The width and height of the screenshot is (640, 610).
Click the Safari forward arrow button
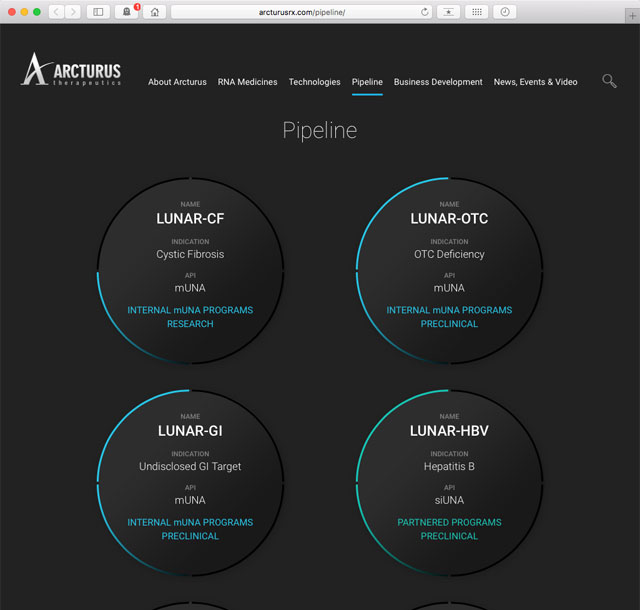tap(73, 12)
